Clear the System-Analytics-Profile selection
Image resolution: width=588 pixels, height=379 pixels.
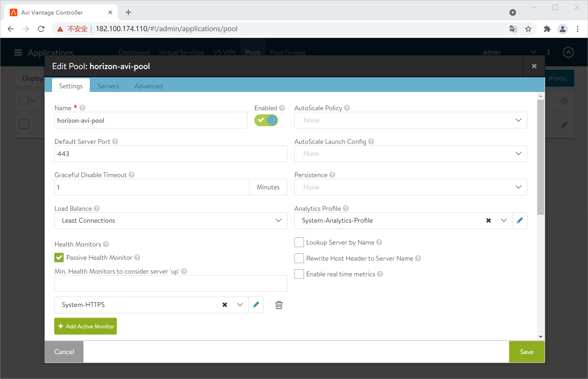[488, 221]
